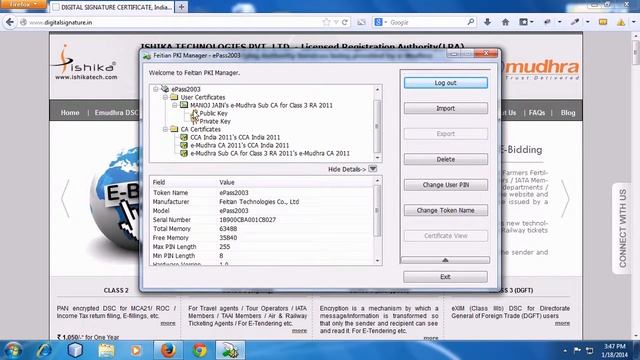Switch to Firefox in the taskbar
Image resolution: width=640 pixels, height=360 pixels.
pos(168,350)
